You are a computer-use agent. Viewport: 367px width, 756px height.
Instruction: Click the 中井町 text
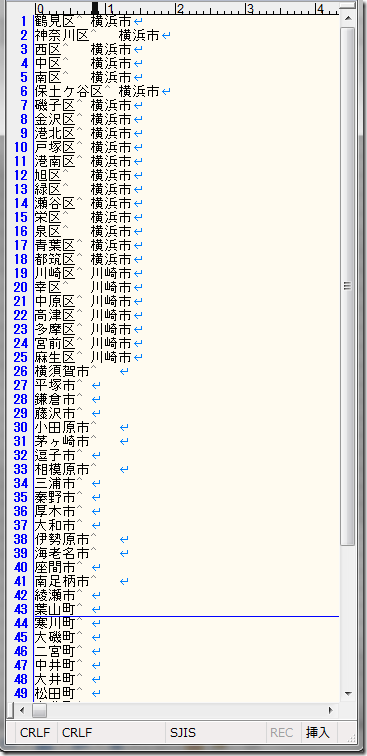tap(55, 664)
